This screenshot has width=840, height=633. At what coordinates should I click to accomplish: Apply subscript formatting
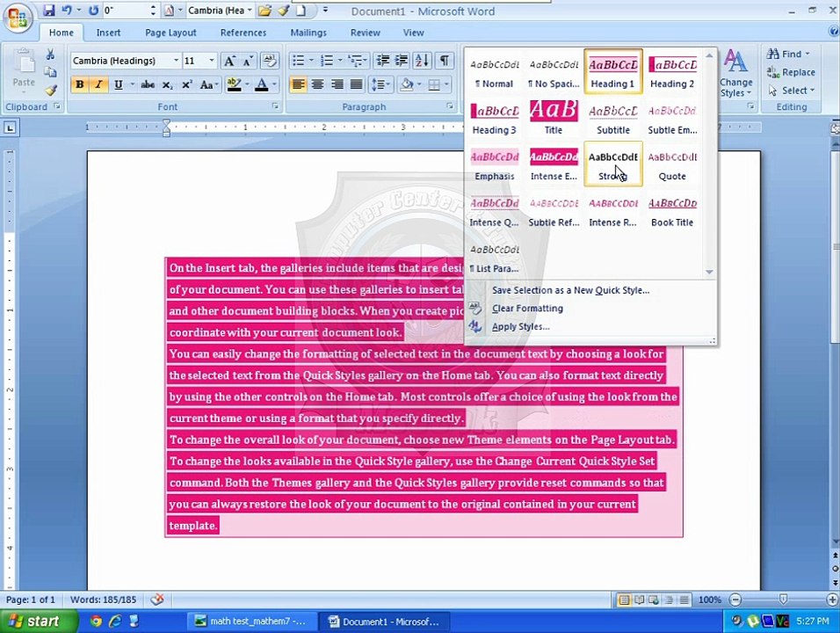(167, 84)
